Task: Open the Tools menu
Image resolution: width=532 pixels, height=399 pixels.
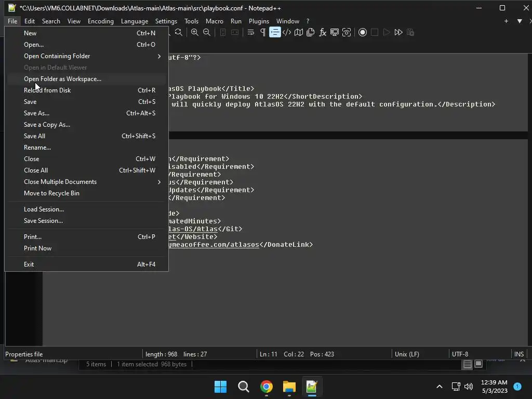Action: [191, 21]
